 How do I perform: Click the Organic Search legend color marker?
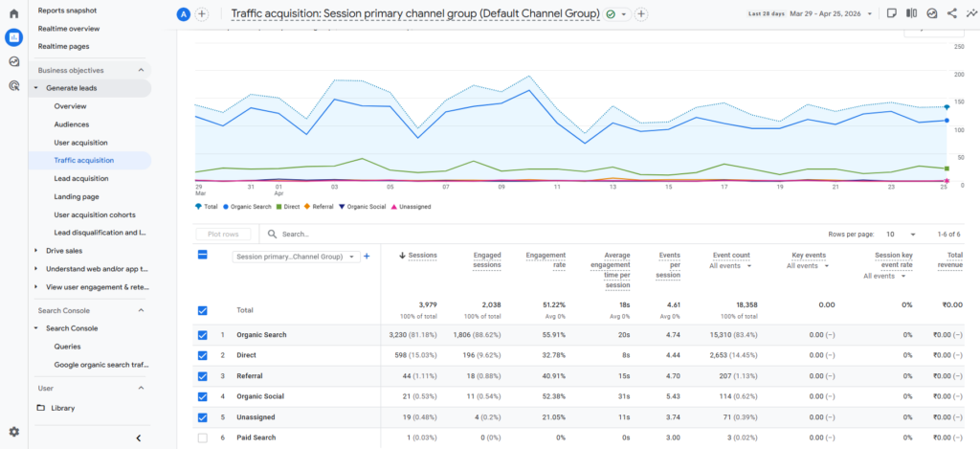point(226,206)
